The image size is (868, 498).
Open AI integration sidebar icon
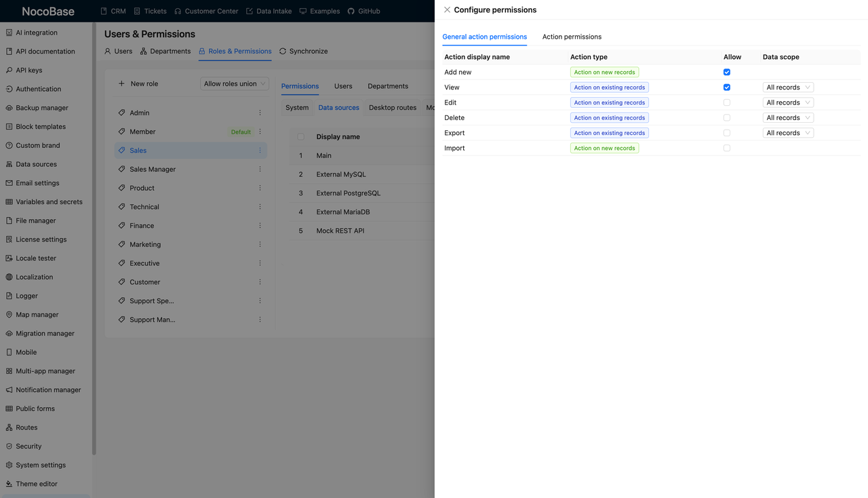(x=9, y=33)
